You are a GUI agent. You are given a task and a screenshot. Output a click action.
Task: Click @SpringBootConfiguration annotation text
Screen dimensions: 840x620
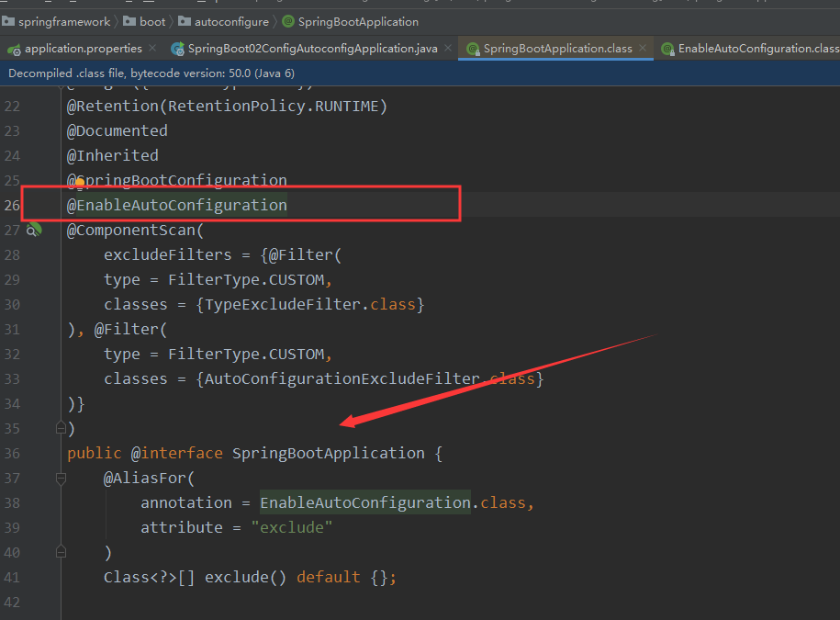click(177, 180)
